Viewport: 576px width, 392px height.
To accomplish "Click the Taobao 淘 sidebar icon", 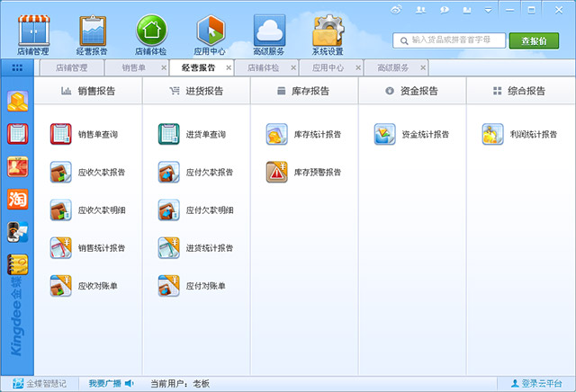I will coord(18,200).
